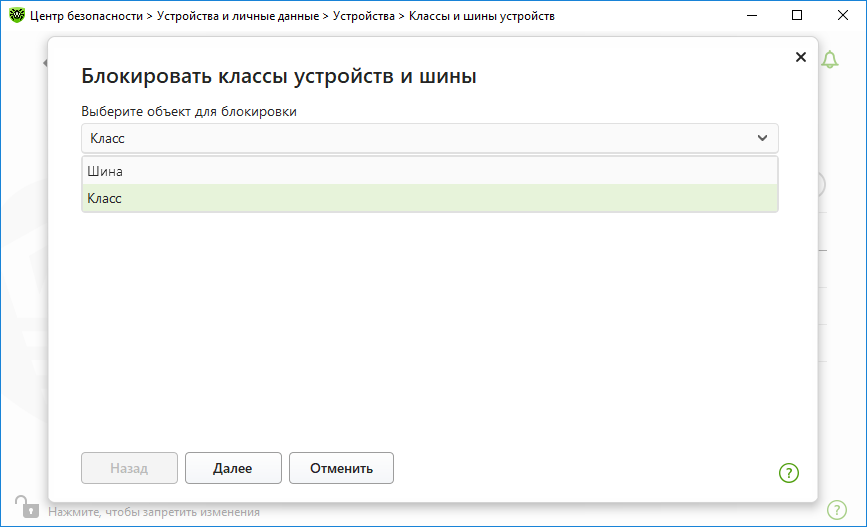Click the Отменить button
This screenshot has width=867, height=527.
pyautogui.click(x=341, y=468)
